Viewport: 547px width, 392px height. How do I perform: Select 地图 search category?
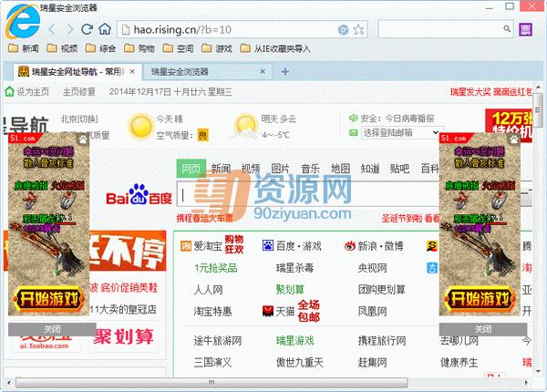click(340, 169)
